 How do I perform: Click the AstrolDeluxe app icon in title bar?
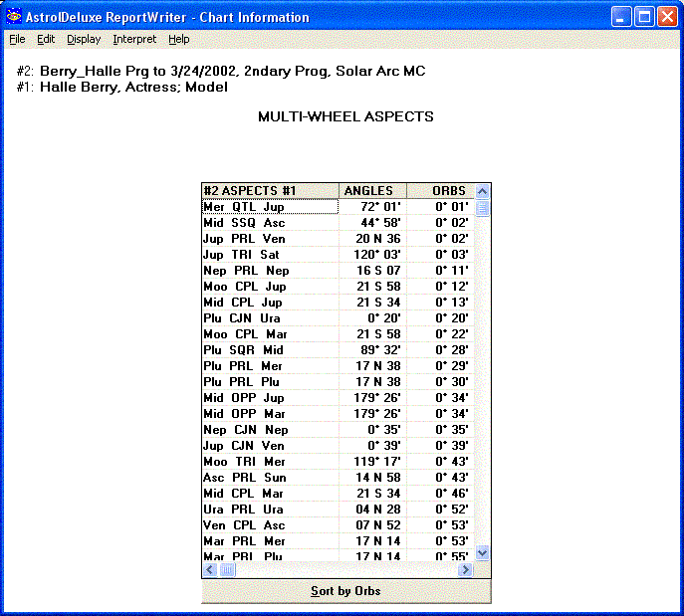coord(13,17)
